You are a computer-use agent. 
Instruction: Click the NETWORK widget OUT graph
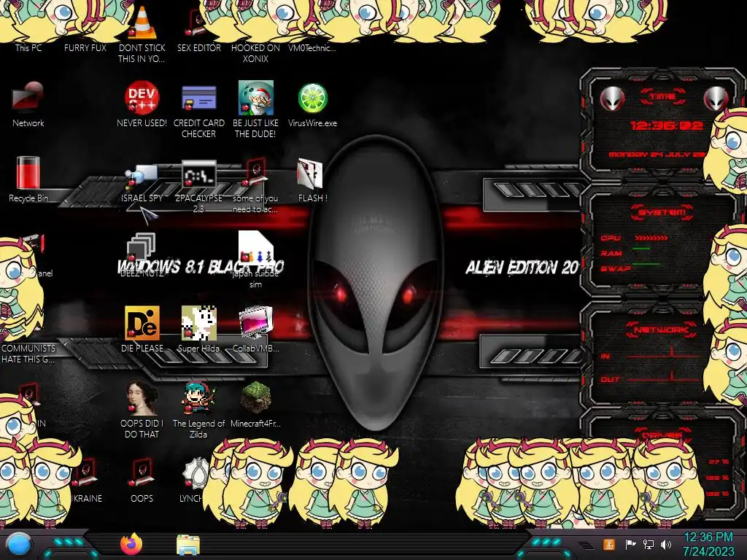pyautogui.click(x=663, y=376)
